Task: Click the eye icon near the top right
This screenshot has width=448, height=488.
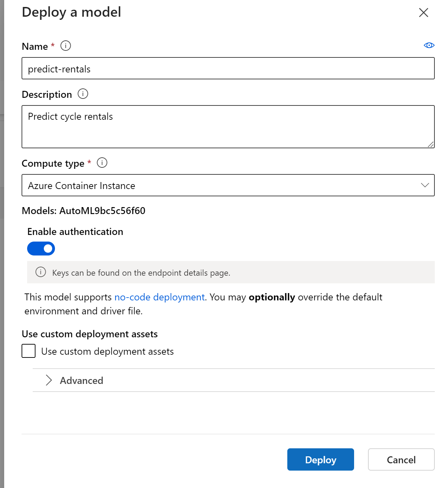Action: pyautogui.click(x=430, y=45)
